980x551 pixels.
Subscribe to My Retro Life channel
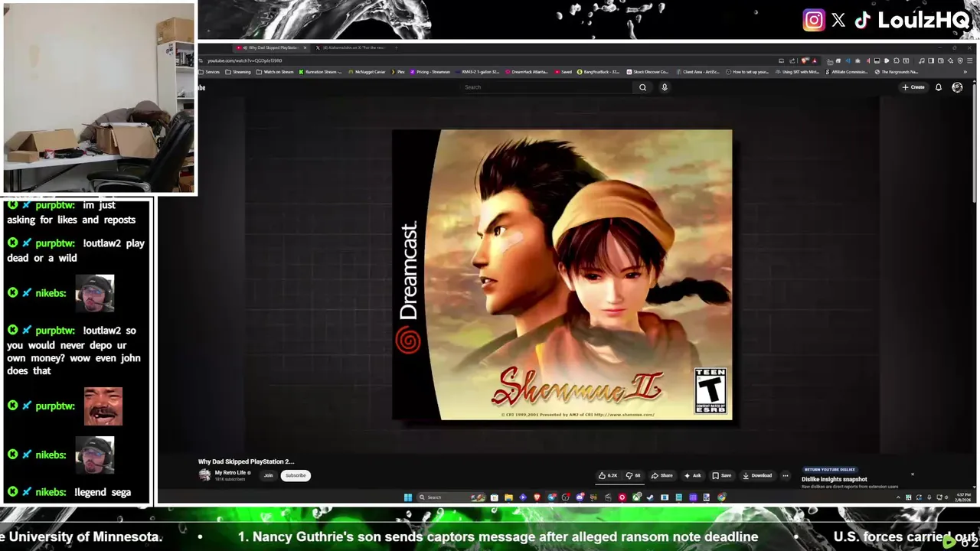(x=296, y=475)
